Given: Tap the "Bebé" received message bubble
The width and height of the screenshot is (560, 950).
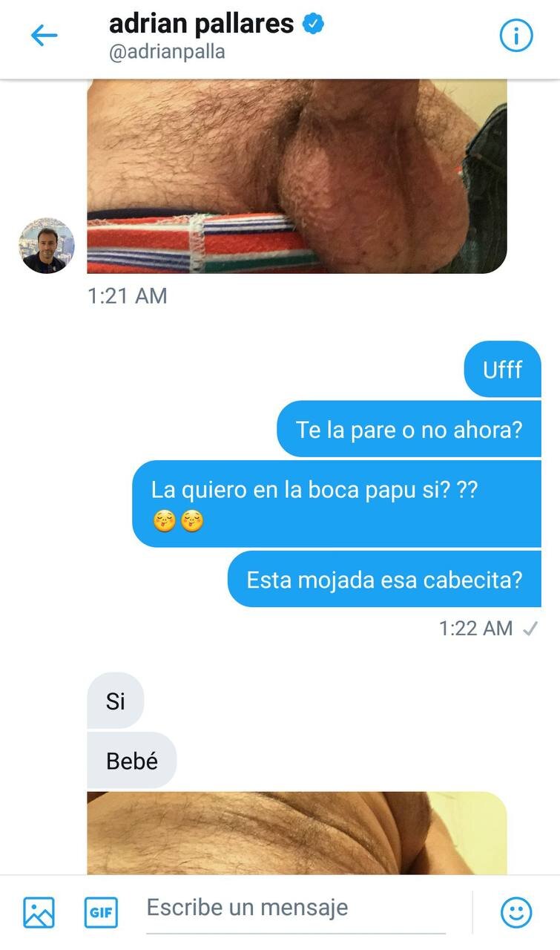Looking at the screenshot, I should (132, 760).
